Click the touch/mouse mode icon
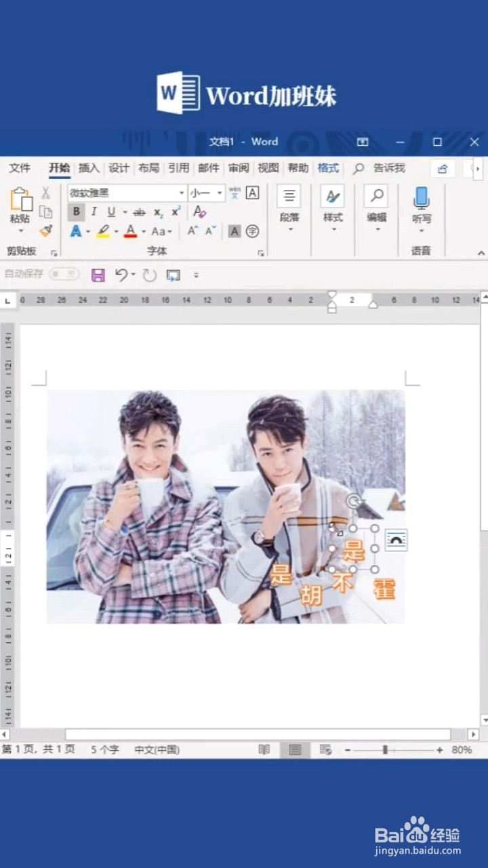 click(174, 275)
